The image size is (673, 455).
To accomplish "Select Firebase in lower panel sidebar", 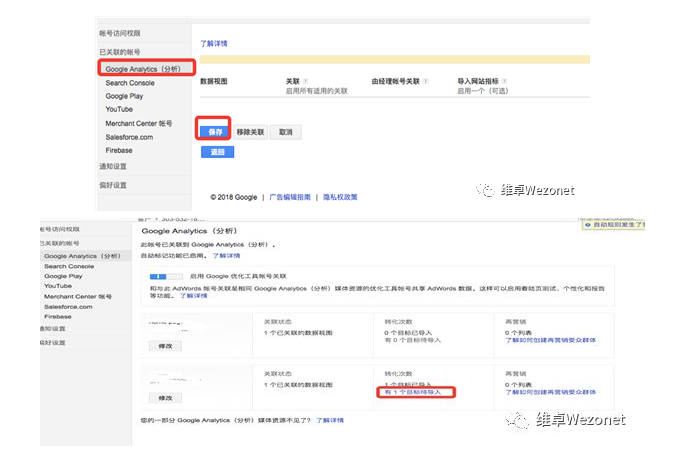I will pos(58,316).
